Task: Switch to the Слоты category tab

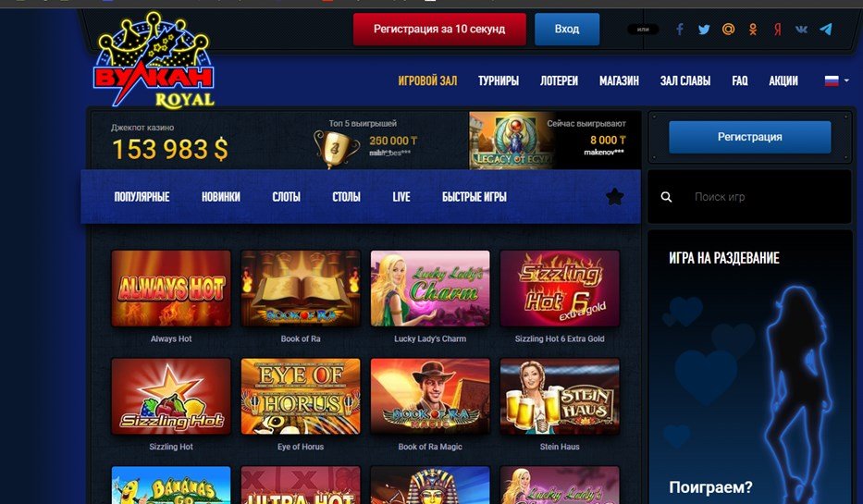Action: click(286, 197)
